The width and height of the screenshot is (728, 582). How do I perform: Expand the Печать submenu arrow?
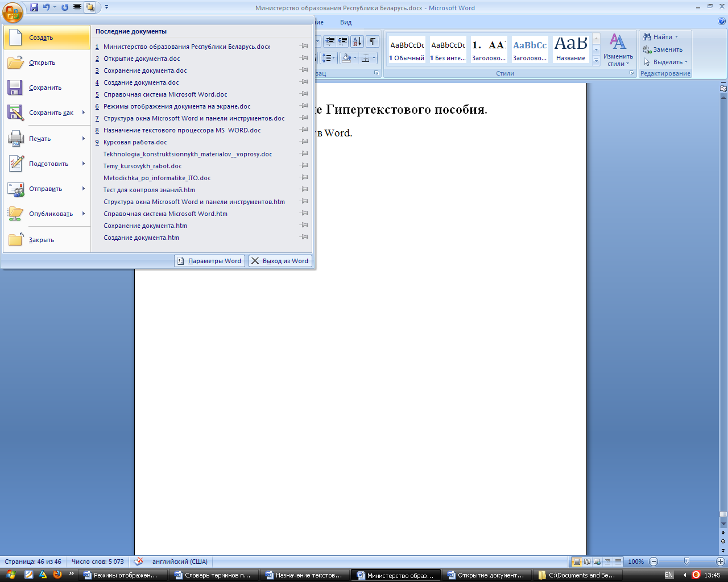click(x=84, y=139)
